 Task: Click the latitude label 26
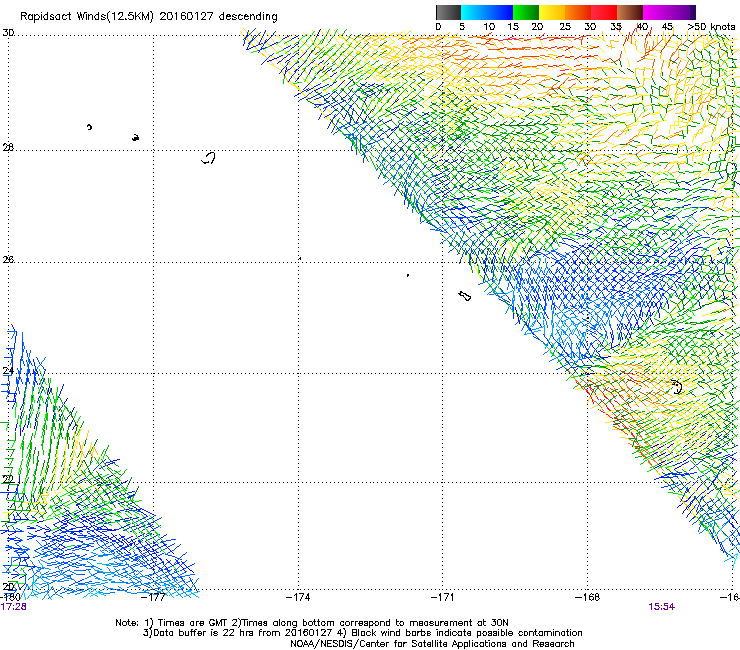pyautogui.click(x=8, y=259)
